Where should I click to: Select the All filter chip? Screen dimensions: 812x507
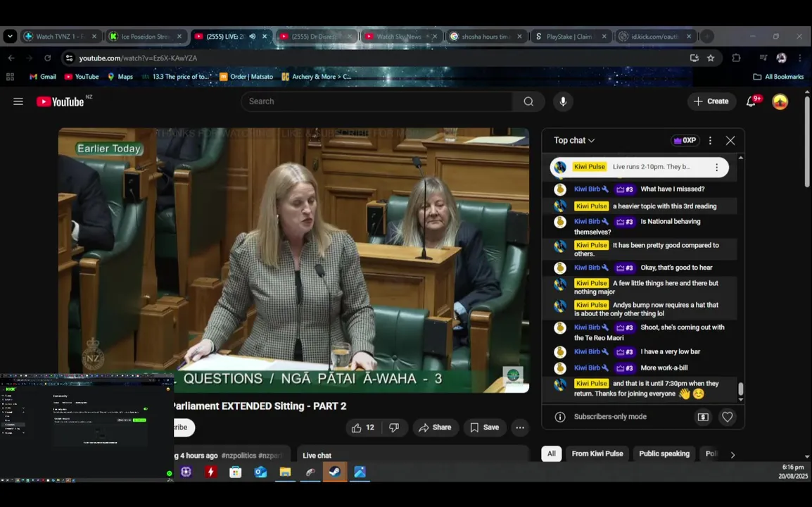pyautogui.click(x=552, y=453)
